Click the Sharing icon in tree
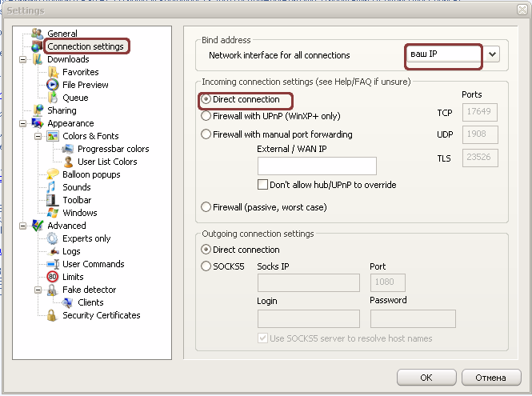The image size is (532, 396). point(37,110)
